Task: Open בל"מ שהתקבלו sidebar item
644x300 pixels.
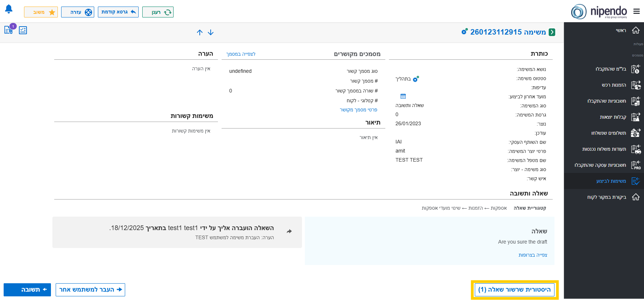Action: (x=604, y=69)
